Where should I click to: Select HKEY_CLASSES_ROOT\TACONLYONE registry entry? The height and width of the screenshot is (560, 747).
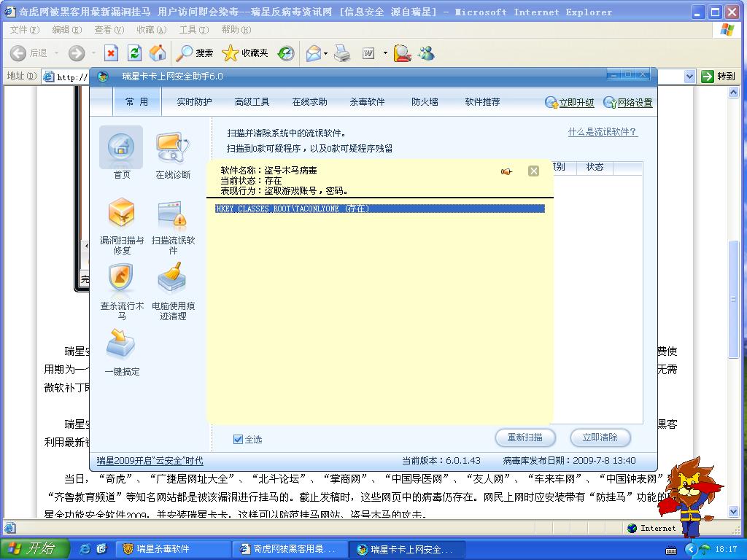coord(379,209)
